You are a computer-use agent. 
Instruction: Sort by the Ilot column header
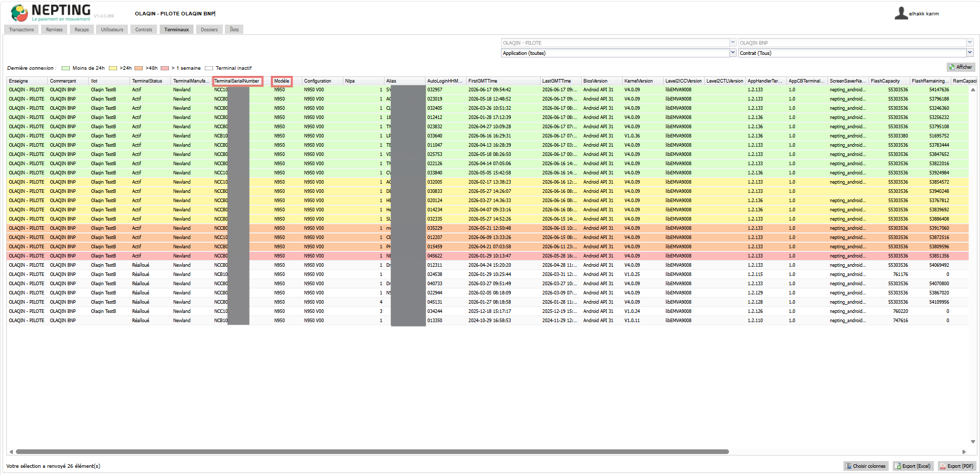[109, 81]
